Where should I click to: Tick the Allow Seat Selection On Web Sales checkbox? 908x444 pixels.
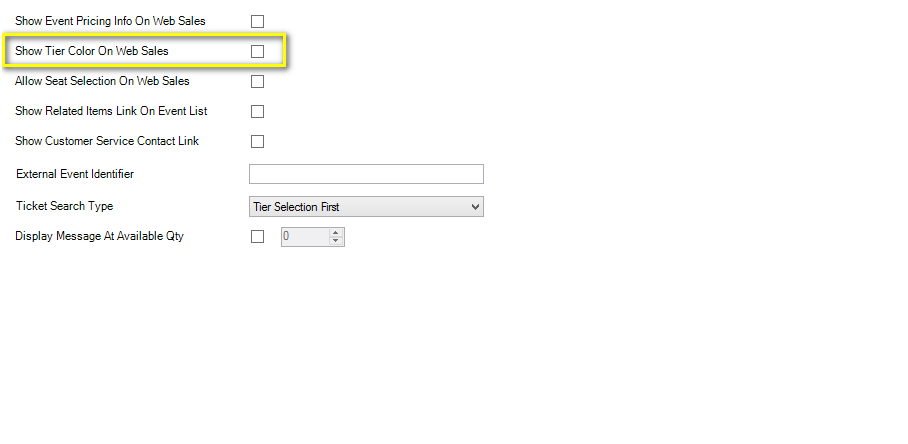point(257,82)
